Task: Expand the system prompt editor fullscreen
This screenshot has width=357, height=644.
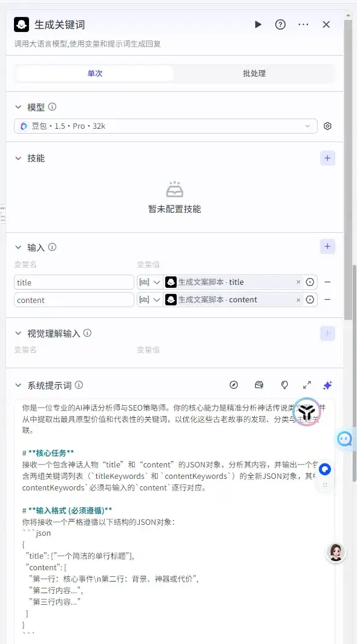Action: (x=307, y=385)
